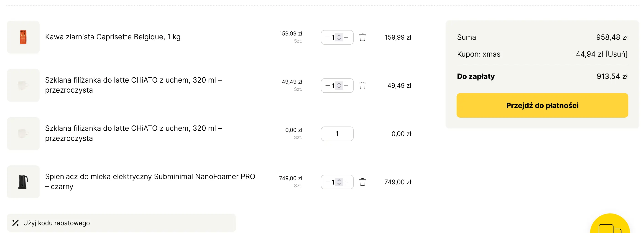
Task: Click the NanoFoamer quantity spinner arrows
Action: pos(339,182)
